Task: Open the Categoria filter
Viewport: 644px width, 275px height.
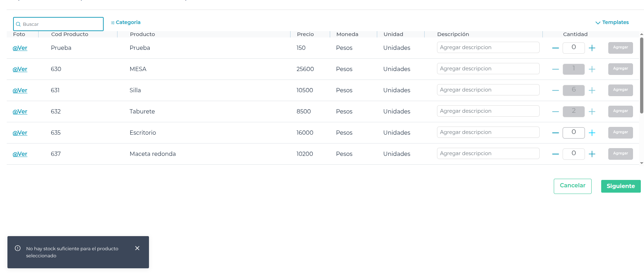Action: point(126,22)
